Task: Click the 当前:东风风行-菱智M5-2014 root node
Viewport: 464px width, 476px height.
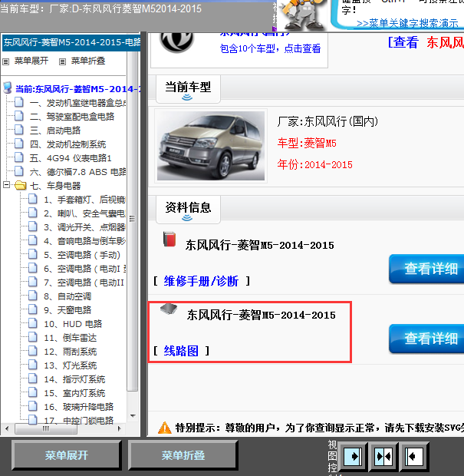Action: 77,89
